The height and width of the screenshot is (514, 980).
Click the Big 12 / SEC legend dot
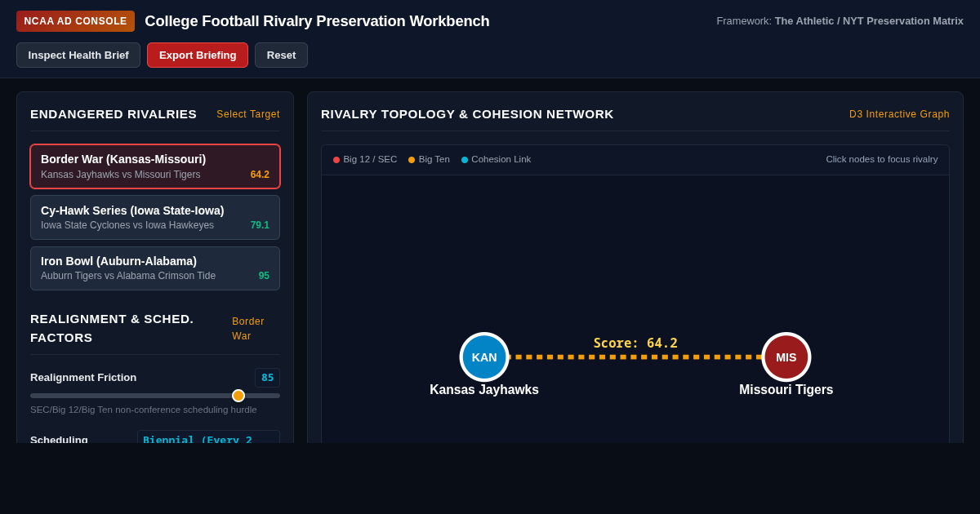click(x=336, y=160)
